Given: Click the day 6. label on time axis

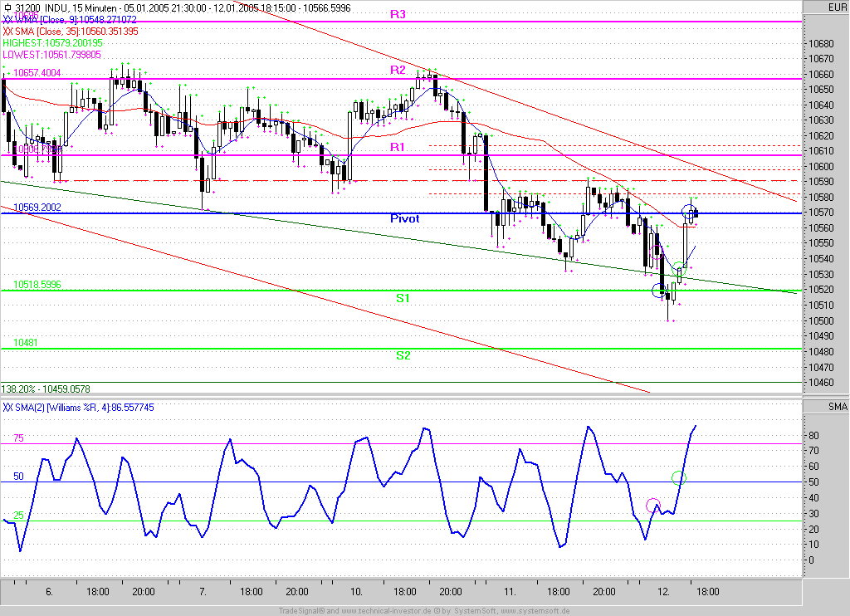Looking at the screenshot, I should point(49,592).
